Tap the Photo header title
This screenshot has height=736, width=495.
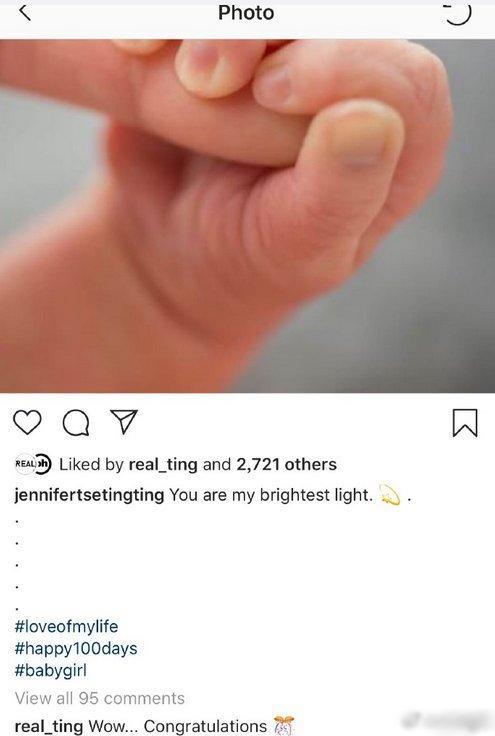pyautogui.click(x=246, y=13)
